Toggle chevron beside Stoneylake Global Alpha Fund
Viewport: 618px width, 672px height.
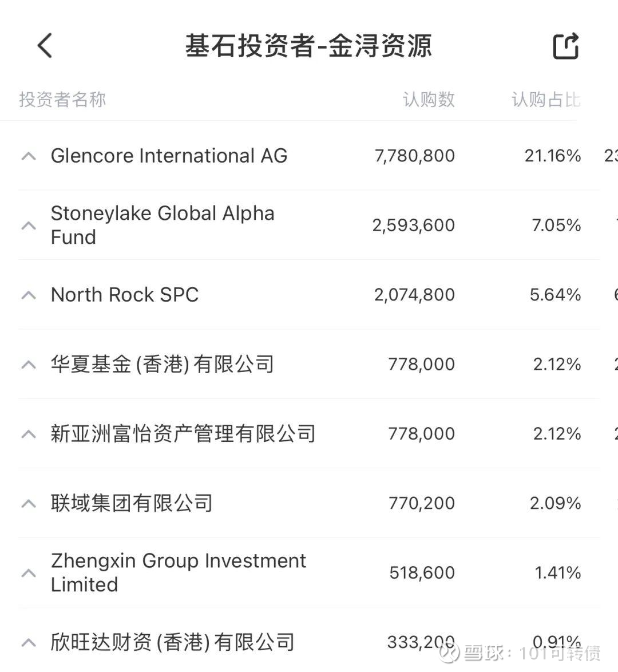pyautogui.click(x=29, y=226)
